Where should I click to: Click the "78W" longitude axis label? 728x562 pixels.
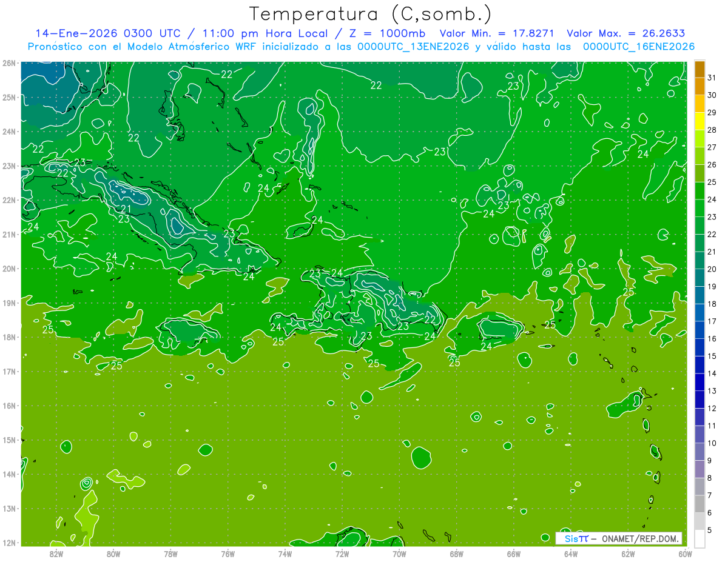(170, 554)
